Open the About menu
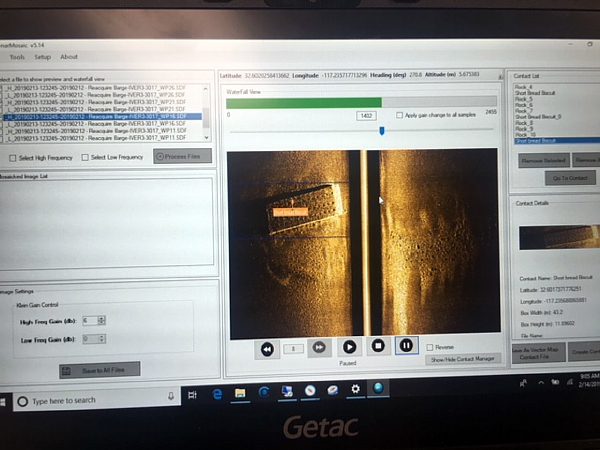 point(69,57)
